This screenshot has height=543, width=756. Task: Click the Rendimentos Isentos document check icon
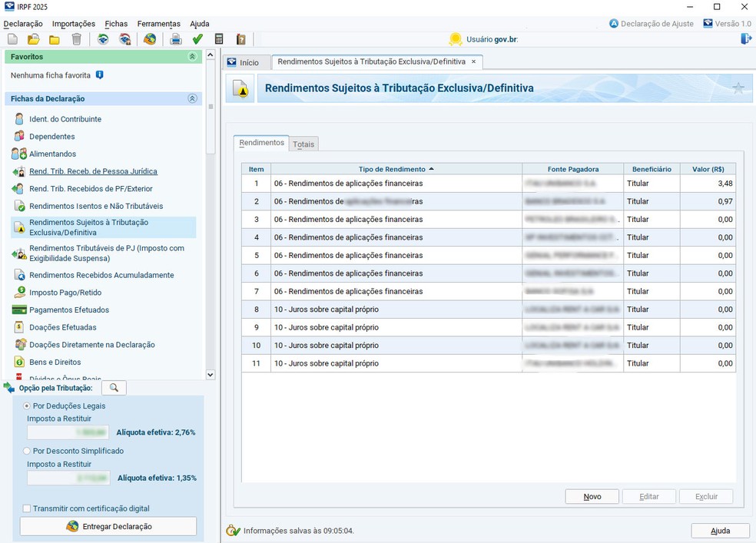(x=20, y=206)
